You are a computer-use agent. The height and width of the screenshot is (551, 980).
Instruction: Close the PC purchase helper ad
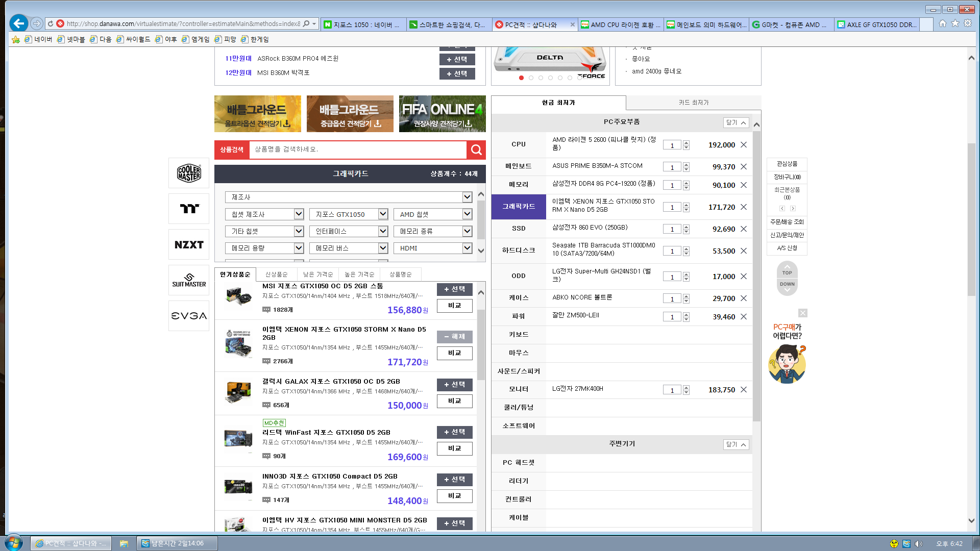click(803, 313)
